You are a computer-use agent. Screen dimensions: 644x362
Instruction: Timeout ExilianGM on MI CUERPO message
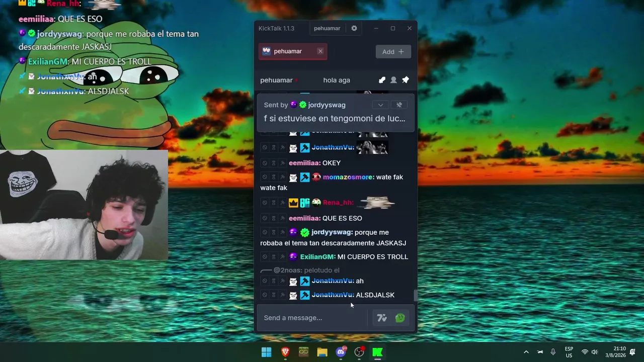(274, 257)
